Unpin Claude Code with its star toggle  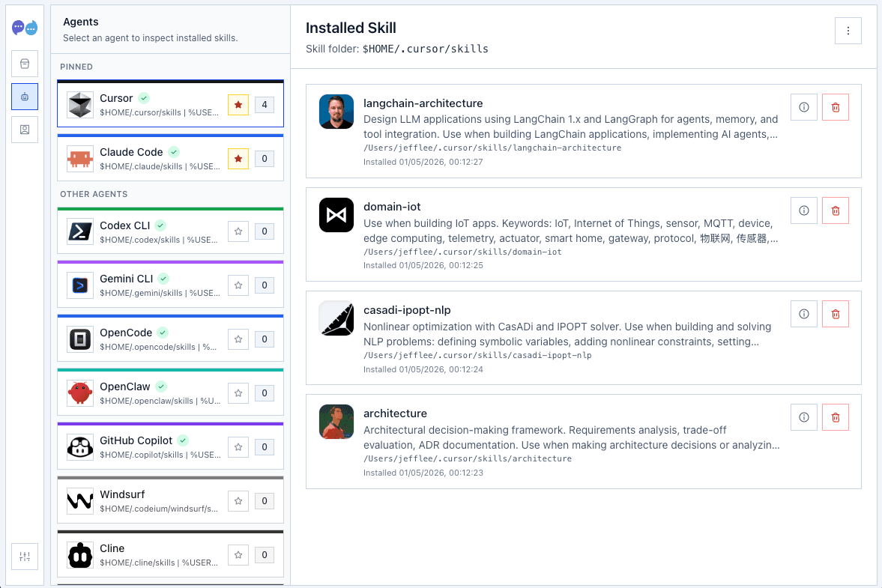click(x=238, y=159)
